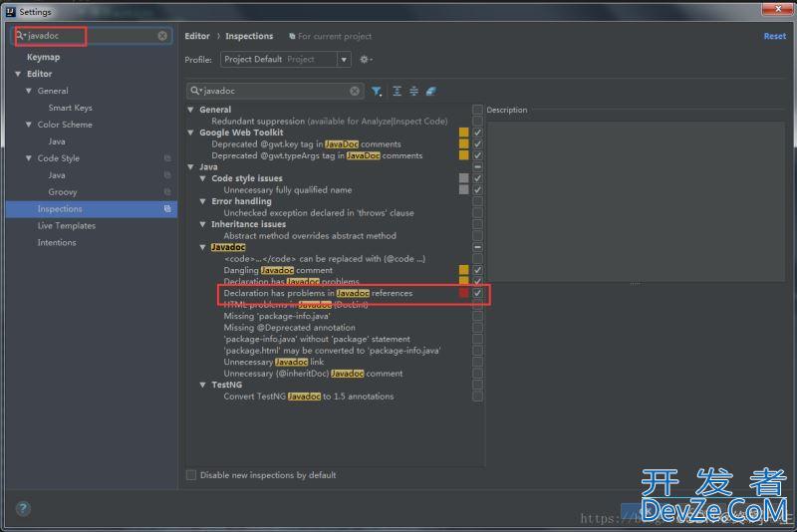
Task: Click the search magnifier in inspections filter
Action: click(x=195, y=91)
